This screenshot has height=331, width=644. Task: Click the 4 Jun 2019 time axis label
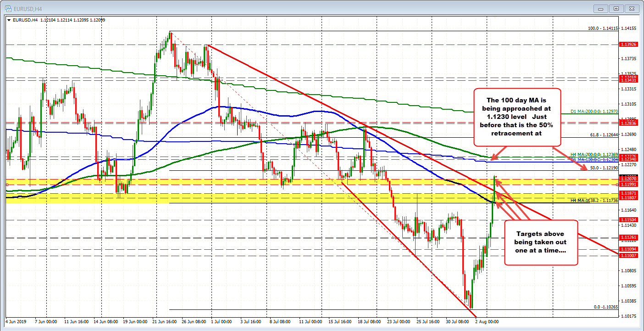16,321
